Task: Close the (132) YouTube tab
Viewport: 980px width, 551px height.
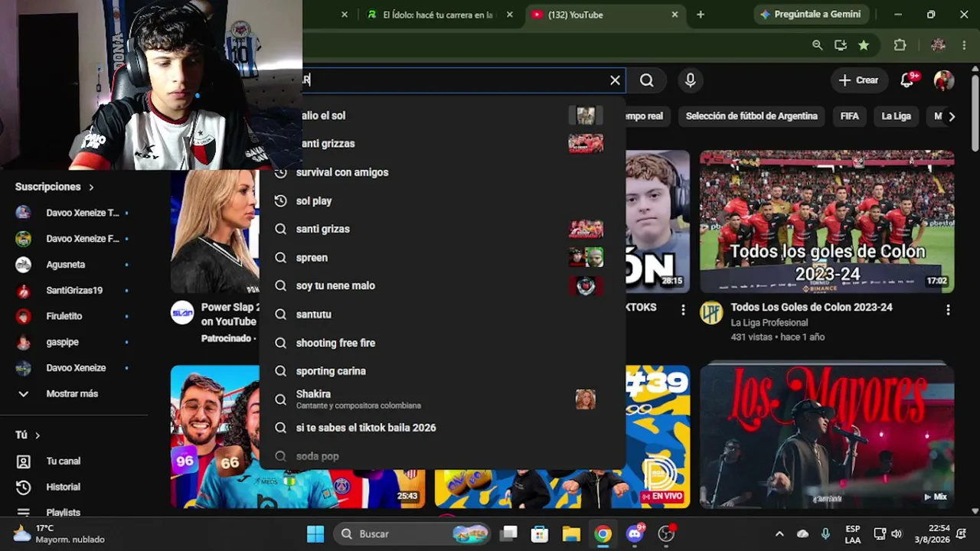Action: click(x=675, y=15)
